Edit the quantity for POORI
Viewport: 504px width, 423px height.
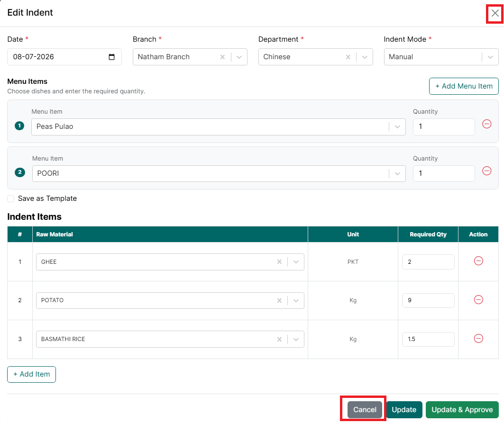(444, 173)
